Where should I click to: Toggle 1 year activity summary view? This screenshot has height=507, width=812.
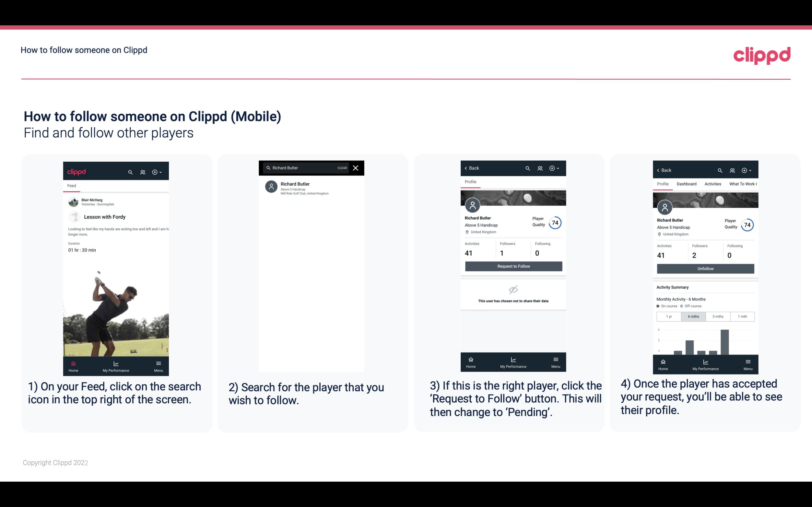coord(670,316)
